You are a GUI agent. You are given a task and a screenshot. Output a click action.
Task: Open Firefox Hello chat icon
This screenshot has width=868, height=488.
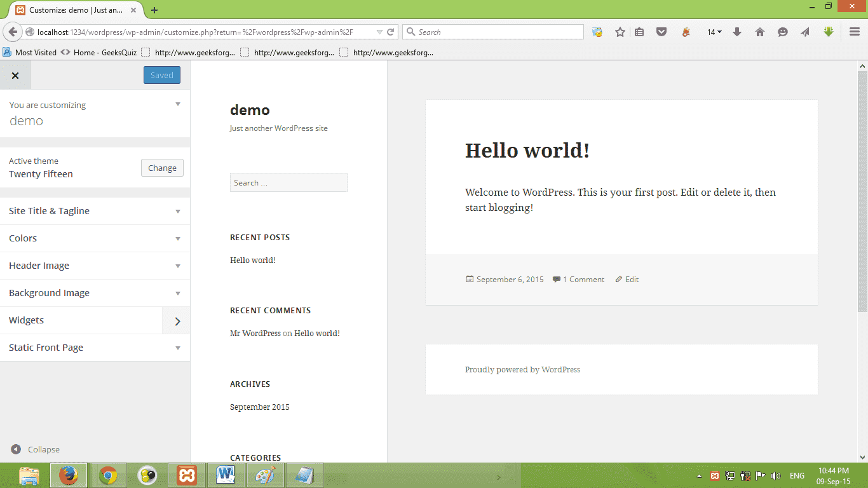(x=783, y=32)
